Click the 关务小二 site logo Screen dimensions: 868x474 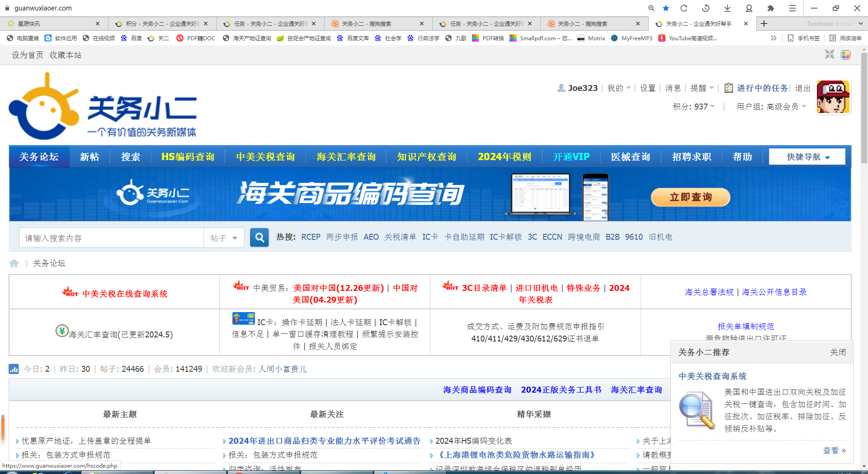point(103,106)
